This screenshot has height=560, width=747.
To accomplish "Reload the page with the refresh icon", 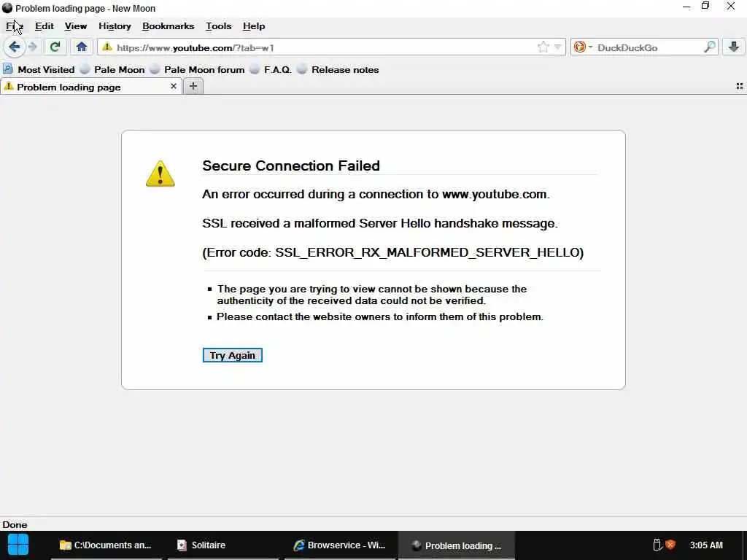I will (55, 47).
